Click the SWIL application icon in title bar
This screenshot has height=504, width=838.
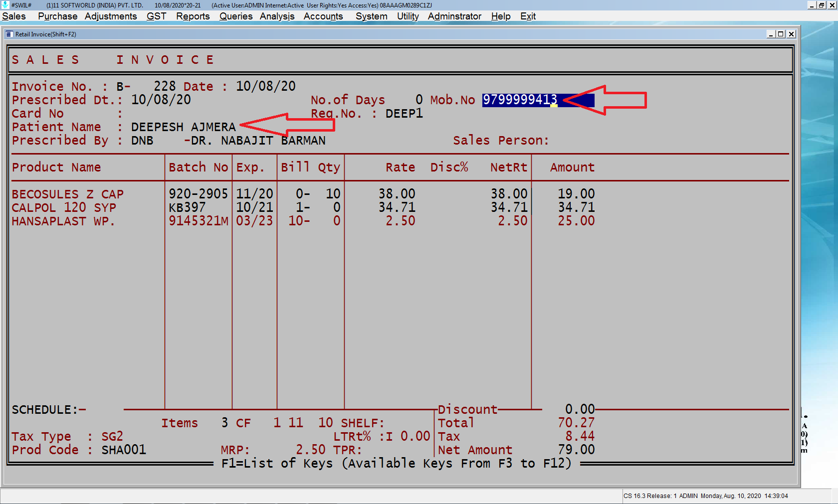5,5
